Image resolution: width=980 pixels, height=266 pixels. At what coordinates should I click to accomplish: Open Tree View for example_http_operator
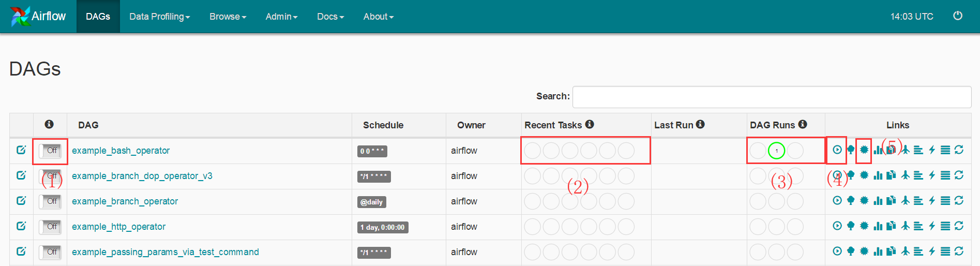click(851, 226)
